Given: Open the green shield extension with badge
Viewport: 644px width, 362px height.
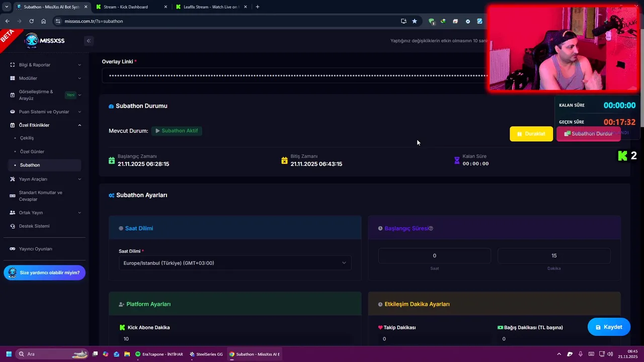Looking at the screenshot, I should point(432,21).
